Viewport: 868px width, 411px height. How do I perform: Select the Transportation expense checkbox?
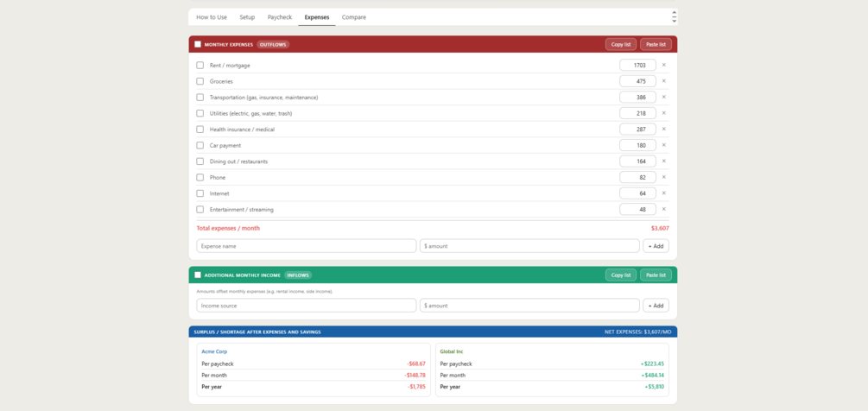point(200,98)
